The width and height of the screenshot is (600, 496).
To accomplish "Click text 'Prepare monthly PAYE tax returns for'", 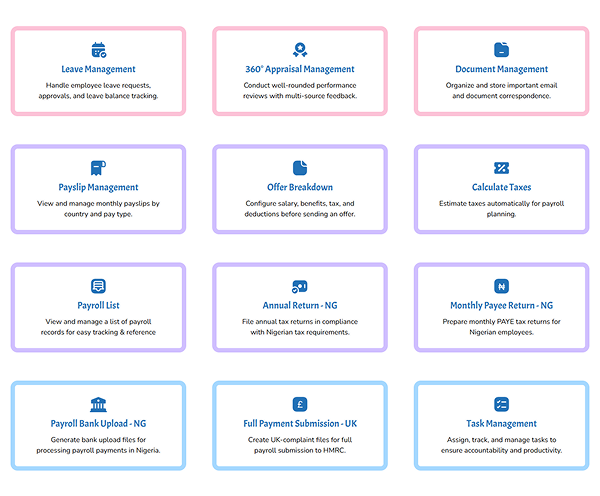I will [x=501, y=321].
